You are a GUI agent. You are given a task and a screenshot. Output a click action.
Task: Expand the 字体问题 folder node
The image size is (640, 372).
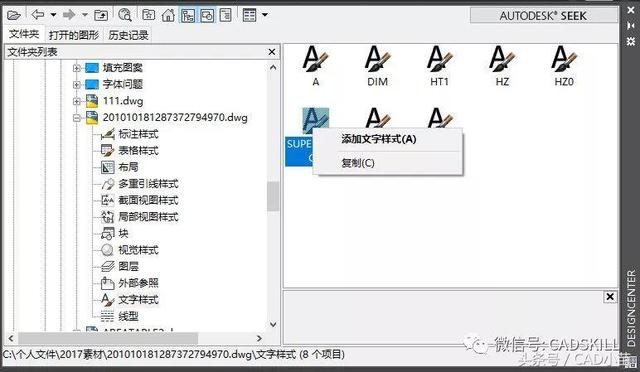(x=76, y=85)
